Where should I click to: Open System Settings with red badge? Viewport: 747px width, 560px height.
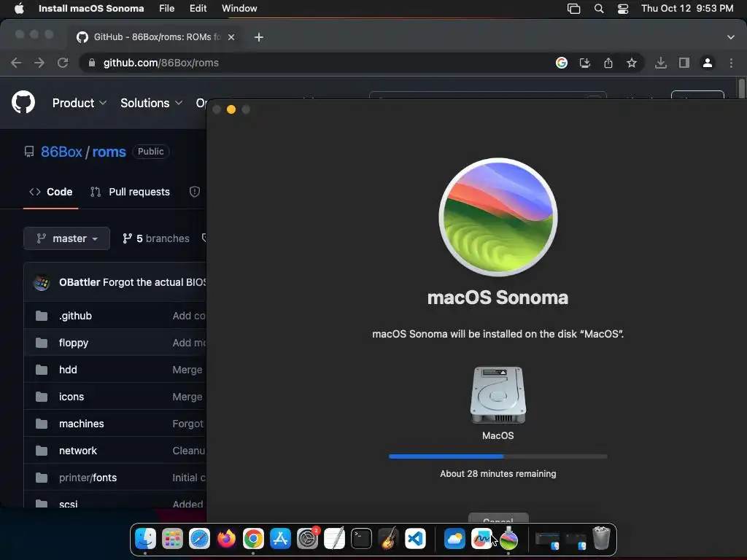[307, 539]
